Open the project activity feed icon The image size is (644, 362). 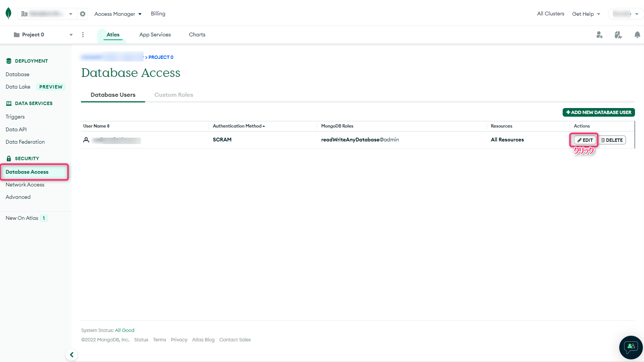[619, 35]
